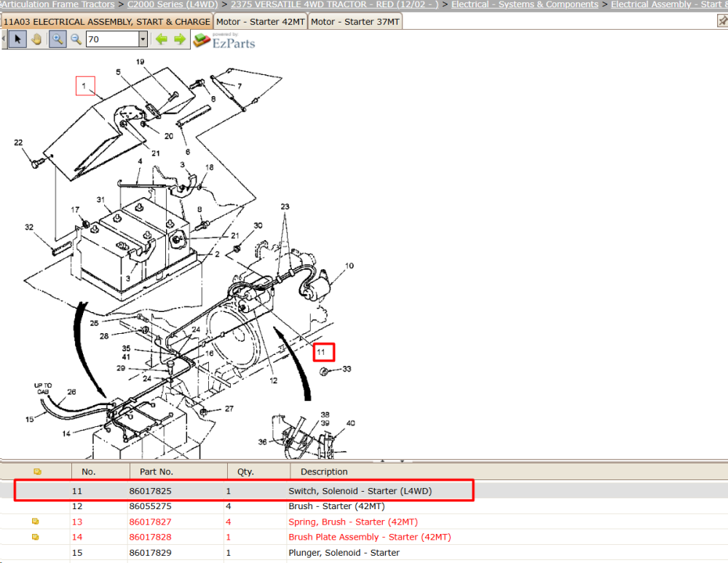Click splitter down arrow above parts table
The height and width of the screenshot is (563, 728).
[x=402, y=461]
